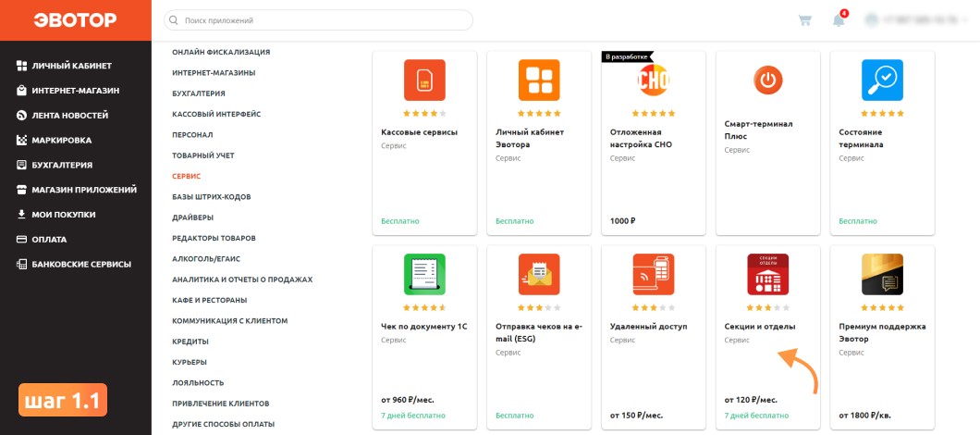Select Персонал category
Image resolution: width=980 pixels, height=435 pixels.
coord(192,134)
